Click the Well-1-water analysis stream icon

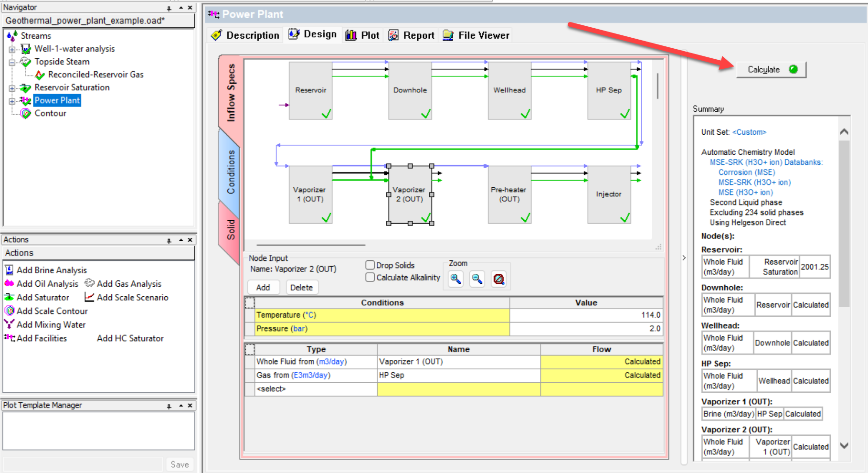tap(26, 49)
